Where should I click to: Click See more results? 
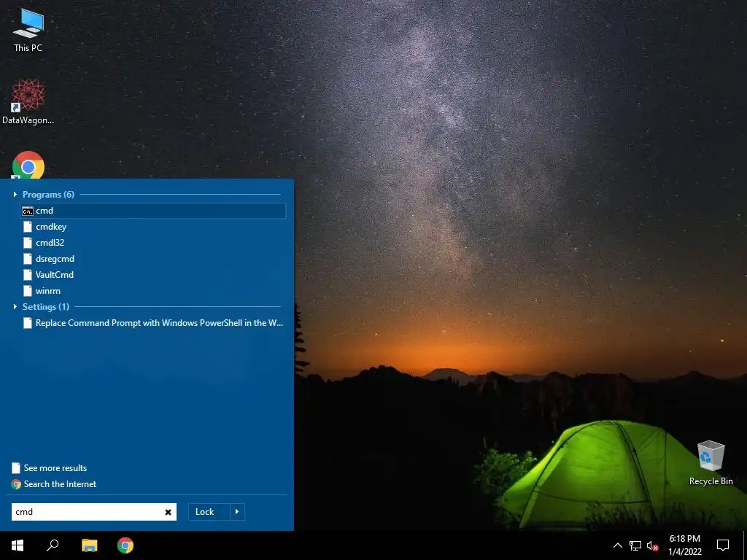point(55,468)
